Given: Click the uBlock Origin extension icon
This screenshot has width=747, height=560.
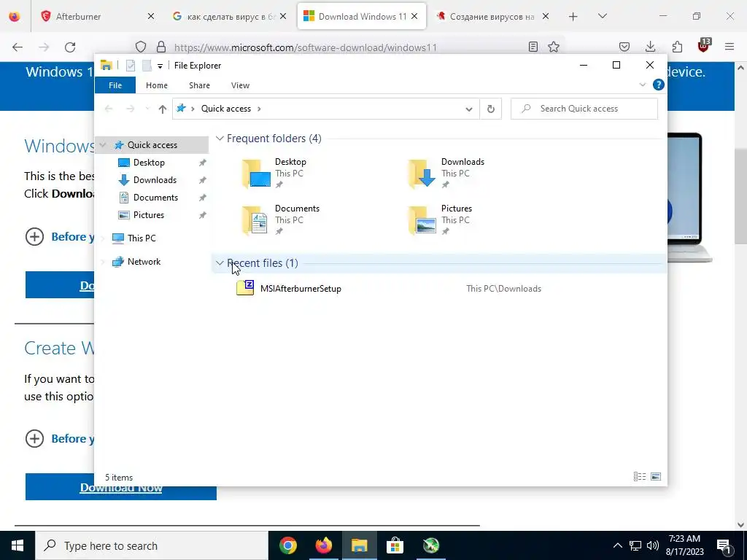Looking at the screenshot, I should click(704, 46).
